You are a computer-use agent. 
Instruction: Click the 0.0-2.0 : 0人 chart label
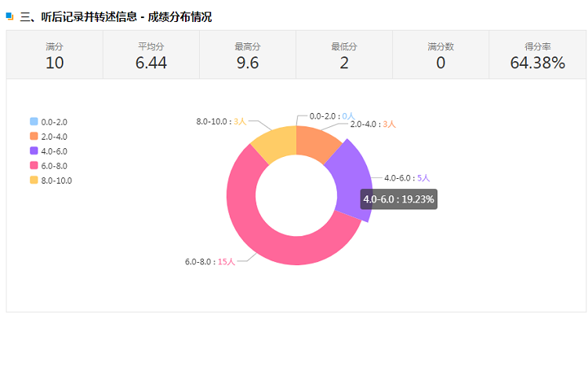[x=332, y=116]
